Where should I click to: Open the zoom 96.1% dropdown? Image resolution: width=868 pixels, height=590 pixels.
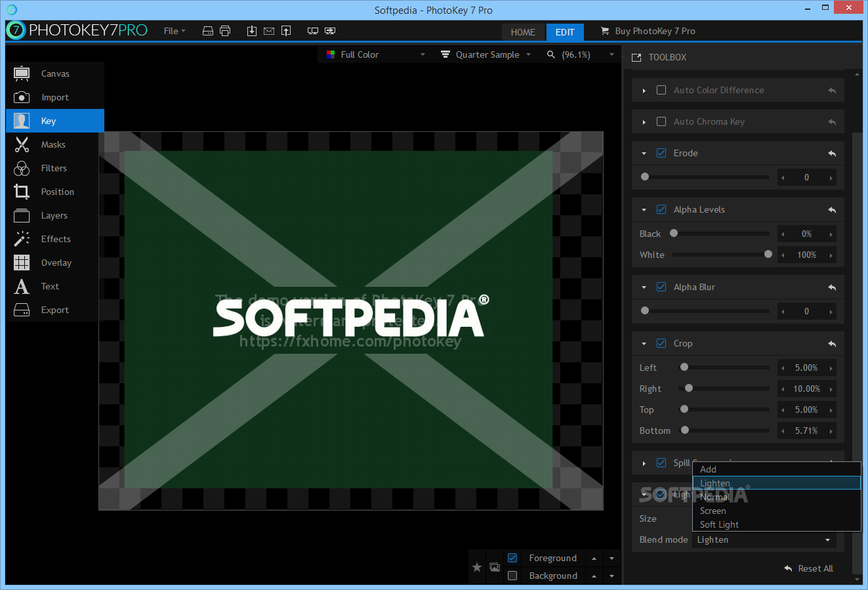pyautogui.click(x=580, y=54)
